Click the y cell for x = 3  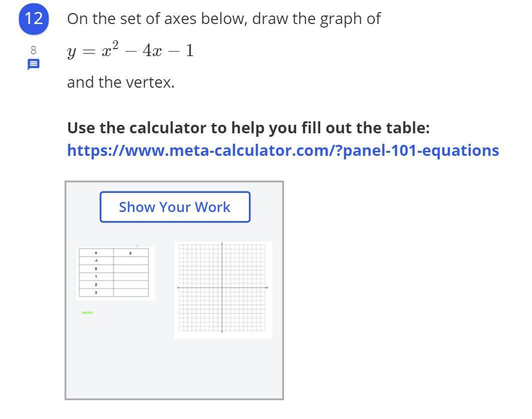(131, 292)
